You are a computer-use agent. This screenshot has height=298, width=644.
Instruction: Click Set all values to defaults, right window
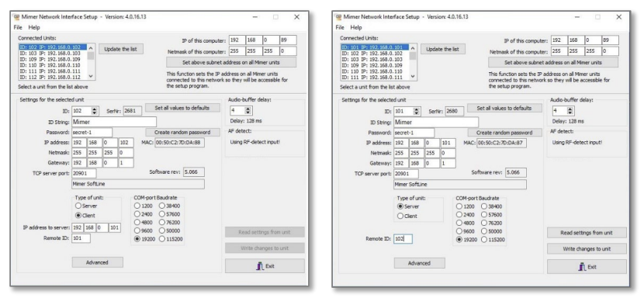tap(504, 108)
